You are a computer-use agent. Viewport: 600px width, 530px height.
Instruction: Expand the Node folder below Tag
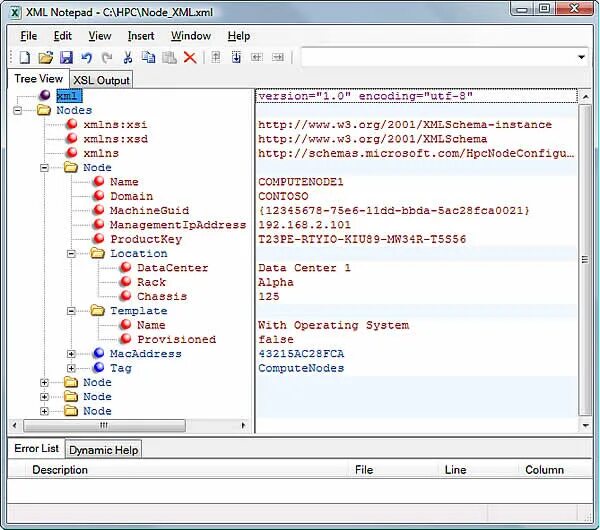coord(44,382)
